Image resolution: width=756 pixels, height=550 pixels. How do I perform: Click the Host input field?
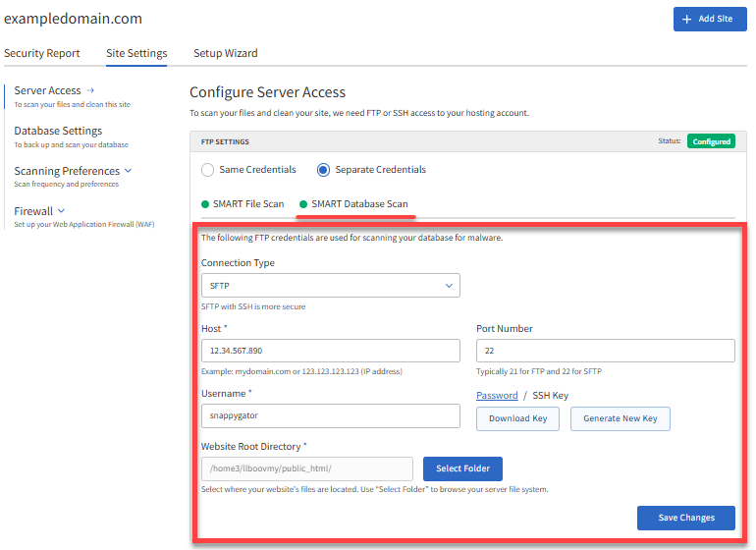coord(331,351)
